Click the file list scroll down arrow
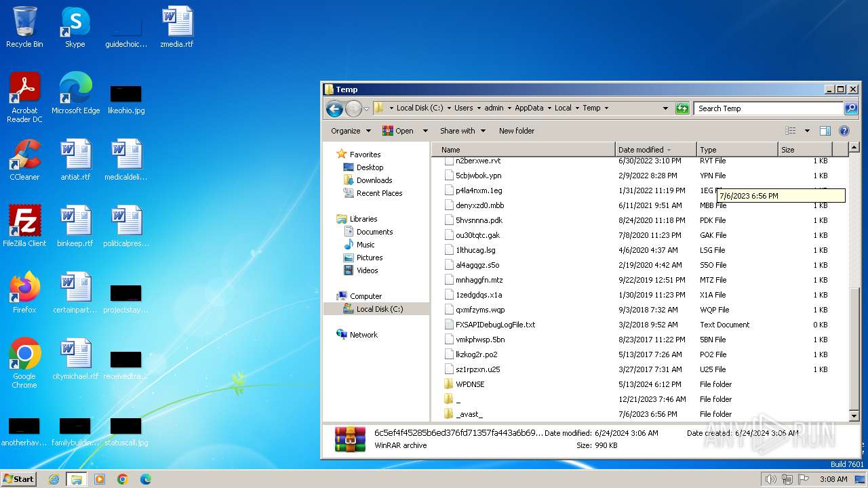 854,415
